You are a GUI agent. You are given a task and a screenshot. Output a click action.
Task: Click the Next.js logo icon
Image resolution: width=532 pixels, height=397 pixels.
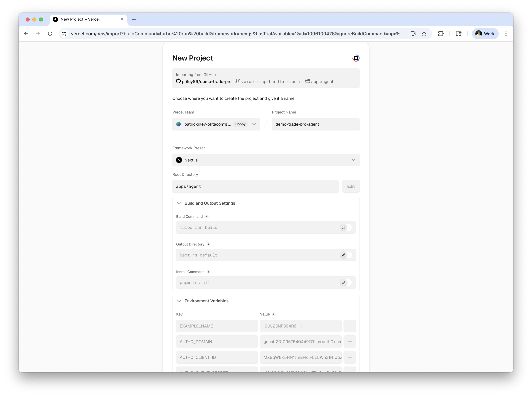pyautogui.click(x=179, y=160)
